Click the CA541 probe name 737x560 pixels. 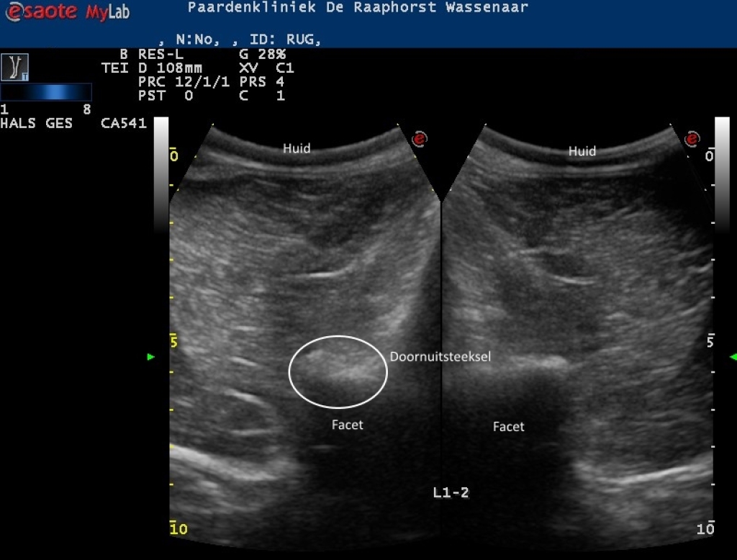click(125, 123)
